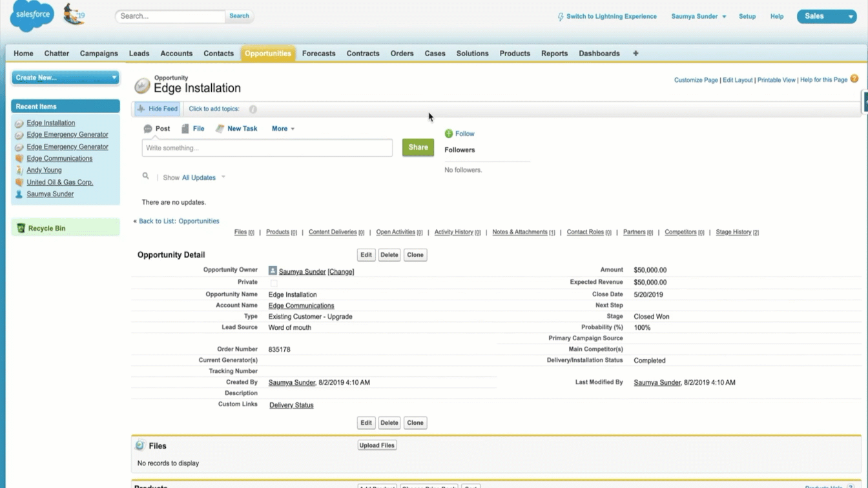868x488 pixels.
Task: Click the icon beside Edge Installation in Recent Items
Action: 19,123
